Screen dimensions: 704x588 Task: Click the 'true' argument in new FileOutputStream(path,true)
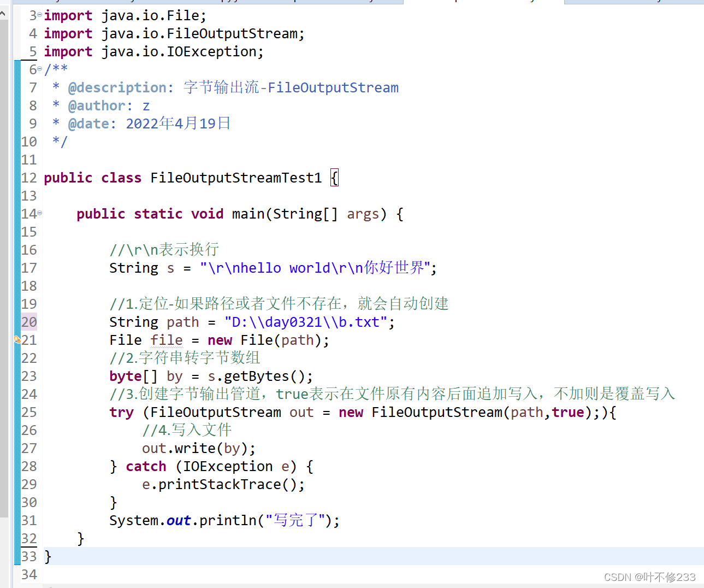[568, 412]
